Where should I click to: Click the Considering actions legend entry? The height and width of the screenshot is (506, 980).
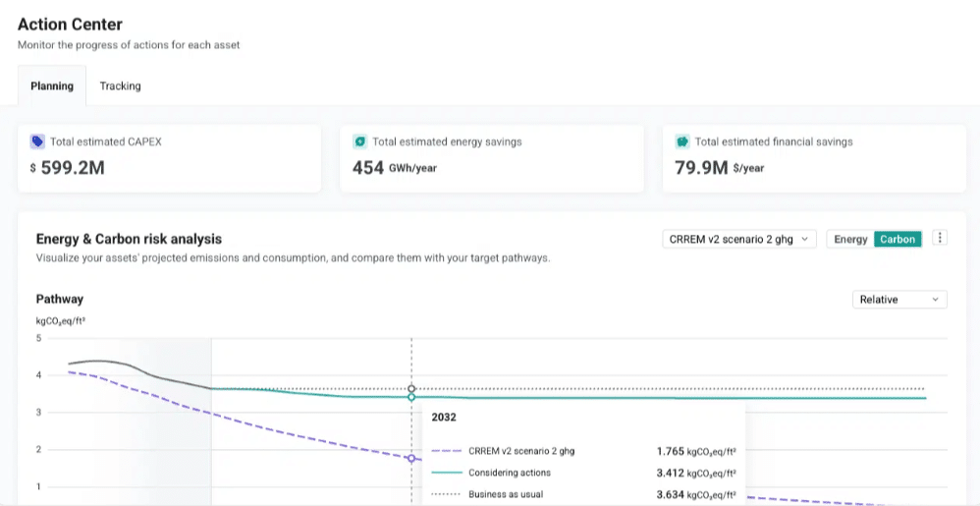(491, 473)
